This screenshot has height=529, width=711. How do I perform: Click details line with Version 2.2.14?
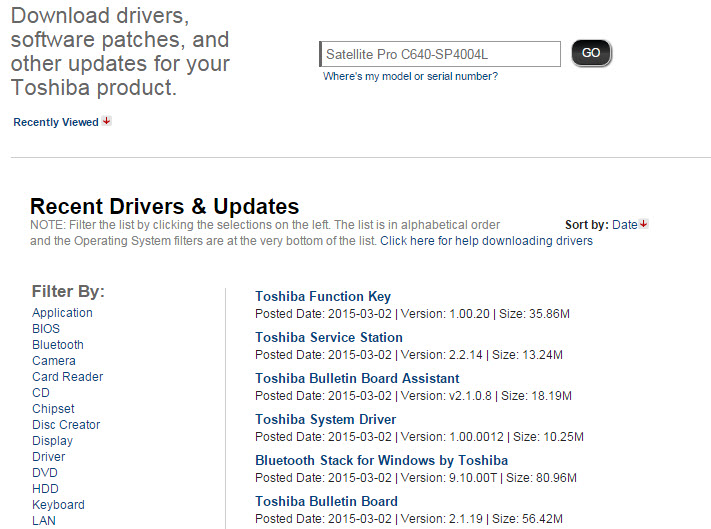[409, 355]
